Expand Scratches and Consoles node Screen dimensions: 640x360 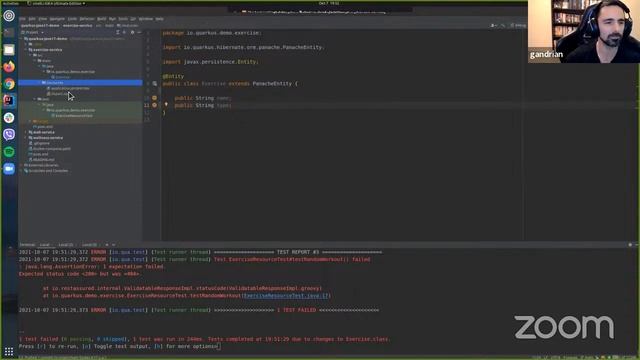tap(21, 171)
